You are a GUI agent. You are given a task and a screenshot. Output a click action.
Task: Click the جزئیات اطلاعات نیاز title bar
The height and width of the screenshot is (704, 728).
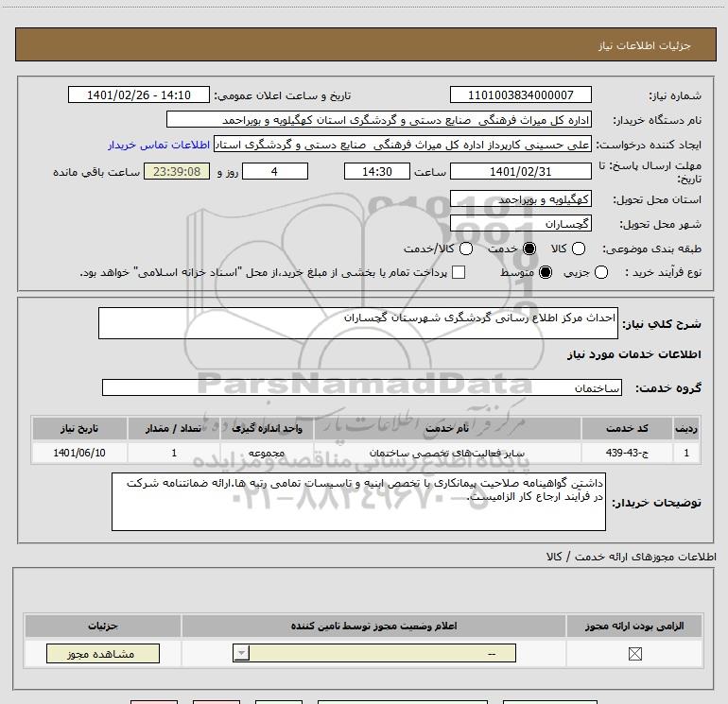pyautogui.click(x=365, y=44)
